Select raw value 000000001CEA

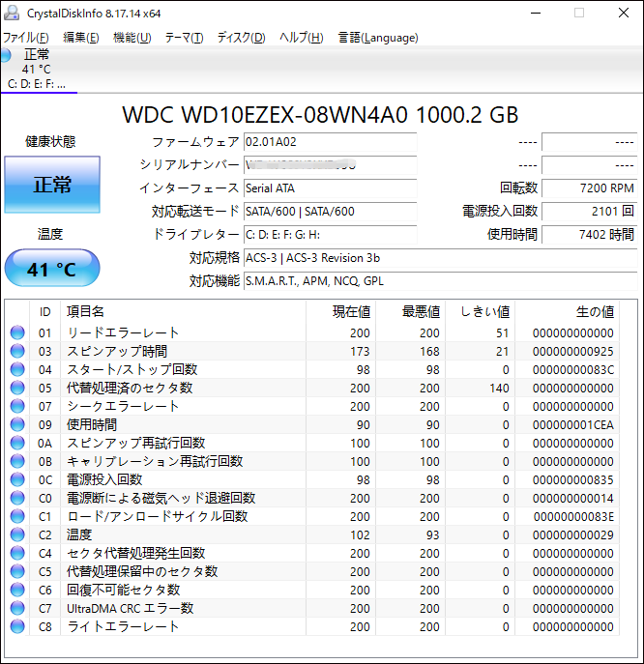(573, 424)
